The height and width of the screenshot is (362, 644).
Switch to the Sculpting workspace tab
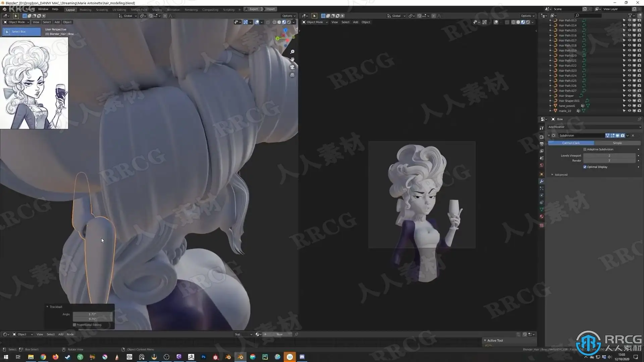click(x=102, y=10)
